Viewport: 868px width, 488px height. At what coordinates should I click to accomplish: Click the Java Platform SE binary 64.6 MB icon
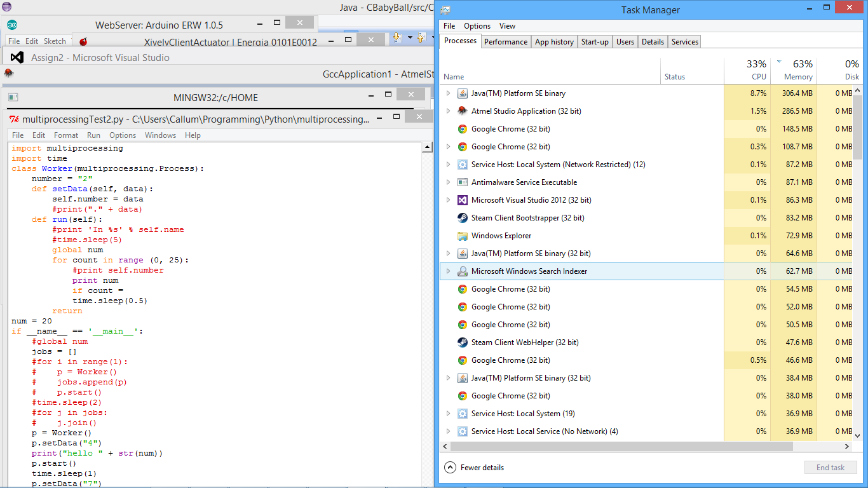click(x=463, y=254)
